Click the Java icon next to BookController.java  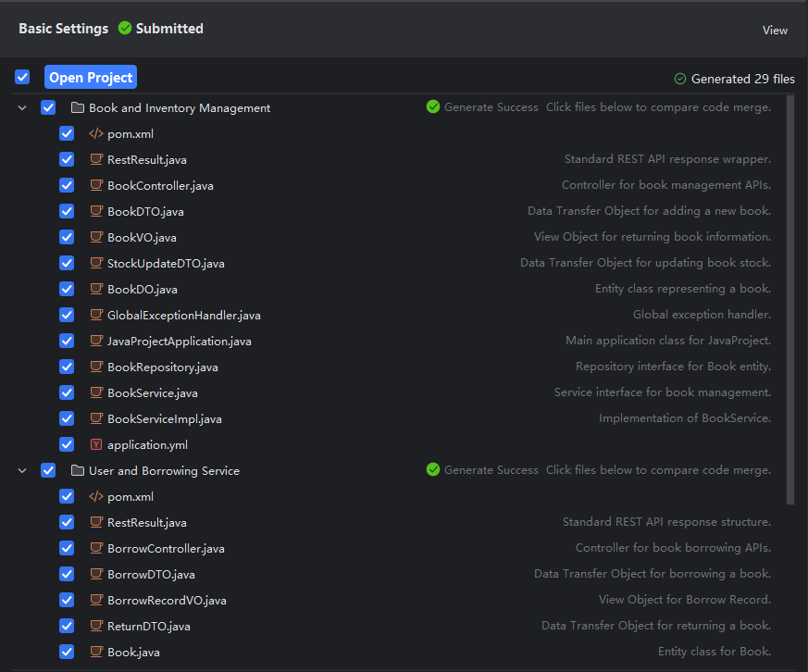click(x=96, y=186)
